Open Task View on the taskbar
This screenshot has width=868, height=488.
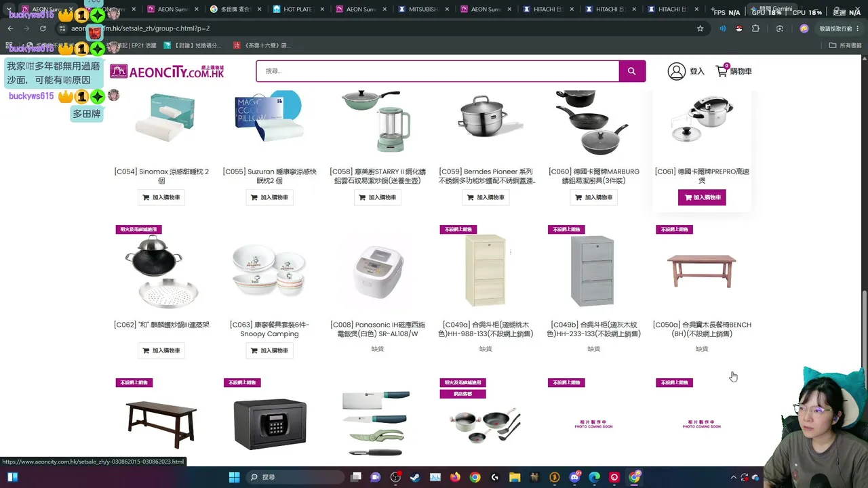tap(356, 477)
